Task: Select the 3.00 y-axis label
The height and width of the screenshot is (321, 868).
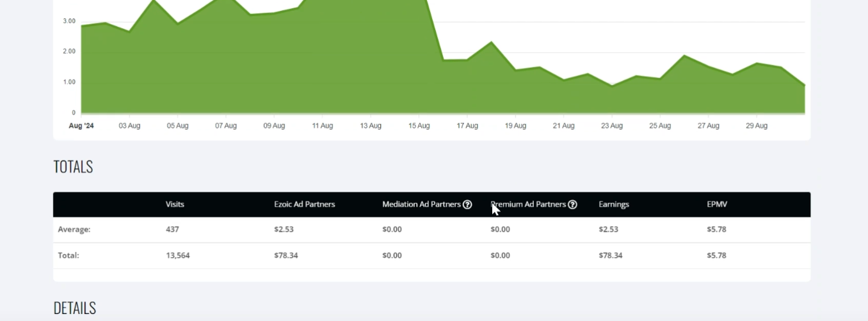Action: (69, 21)
